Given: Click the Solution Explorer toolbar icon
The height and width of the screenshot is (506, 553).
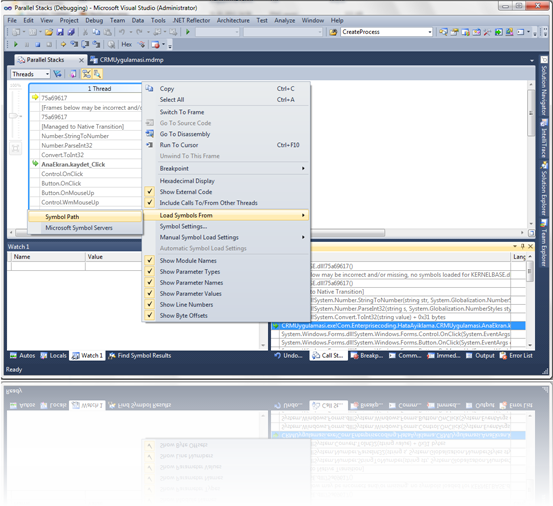Looking at the screenshot, I should coord(443,32).
